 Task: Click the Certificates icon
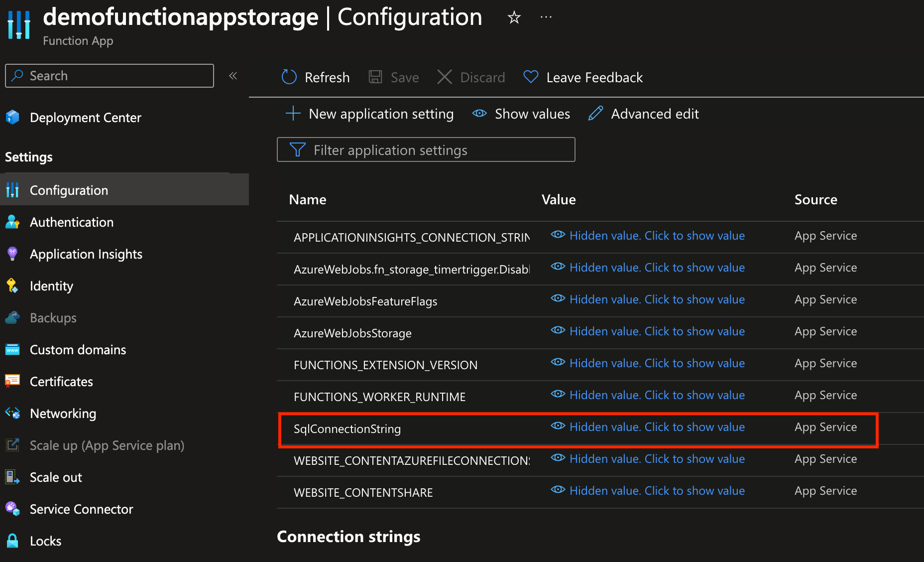[12, 381]
